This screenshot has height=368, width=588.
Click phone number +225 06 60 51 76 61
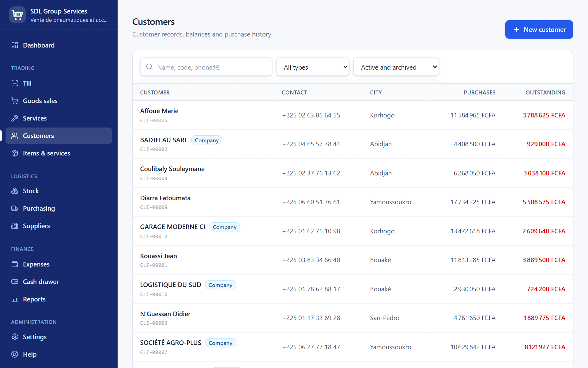[311, 202]
